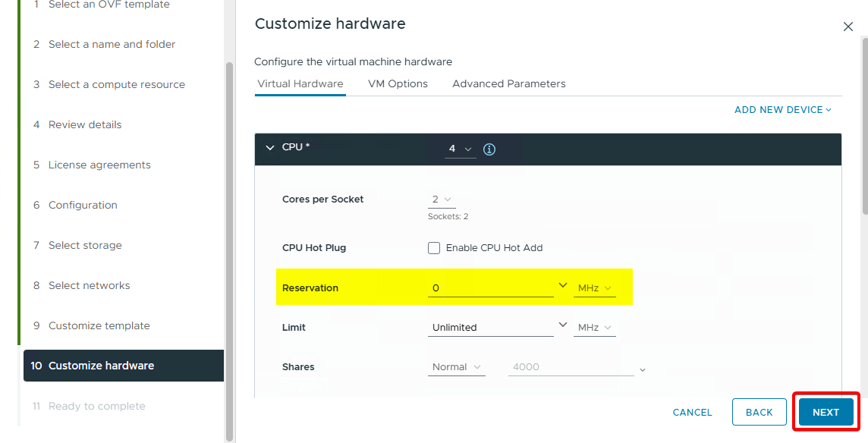The image size is (868, 443).
Task: Click the Next button
Action: [826, 412]
